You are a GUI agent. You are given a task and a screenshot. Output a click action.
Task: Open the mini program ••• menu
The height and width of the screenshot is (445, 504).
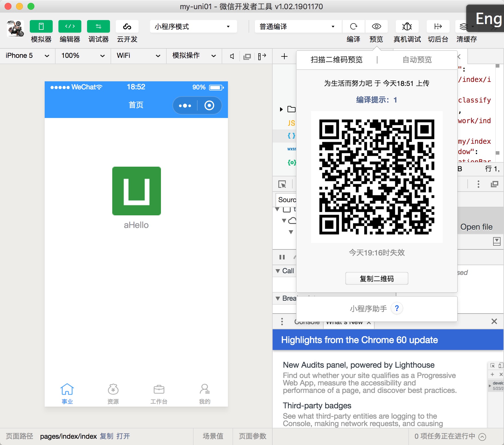point(185,105)
